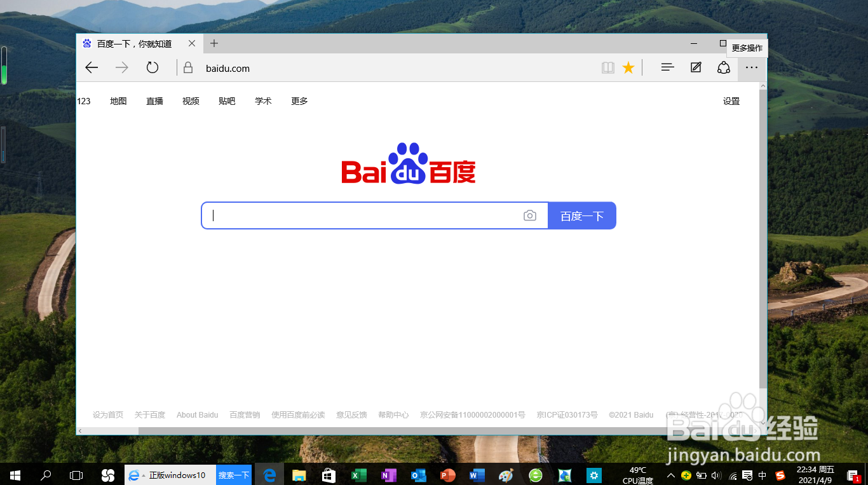Viewport: 868px width, 485px height.
Task: Click the 意见反馈 footer link
Action: pyautogui.click(x=351, y=414)
